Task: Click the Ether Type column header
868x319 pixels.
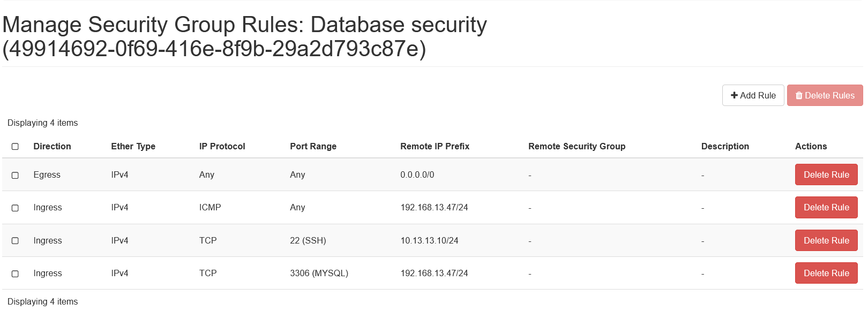Action: pyautogui.click(x=133, y=146)
